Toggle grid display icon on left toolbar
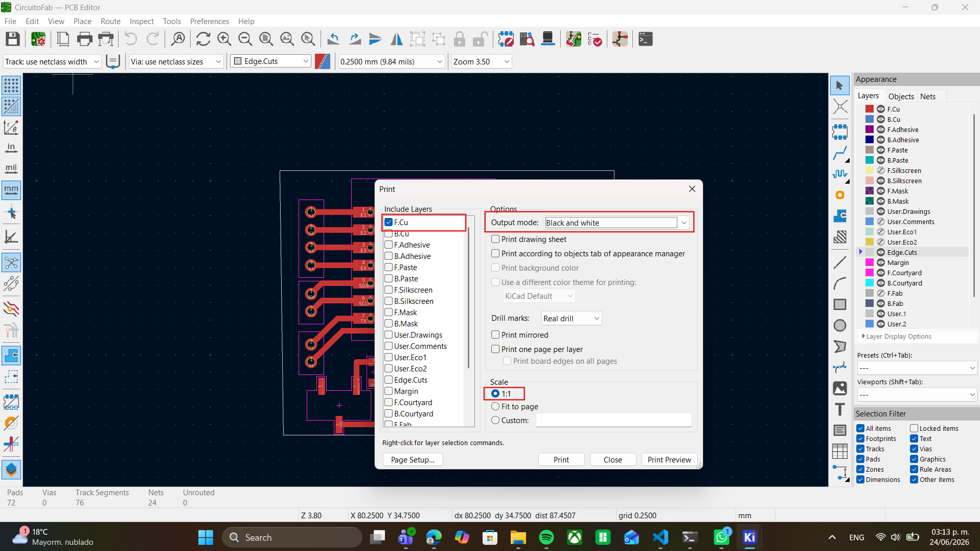Screen dimensions: 980x551 pyautogui.click(x=11, y=85)
